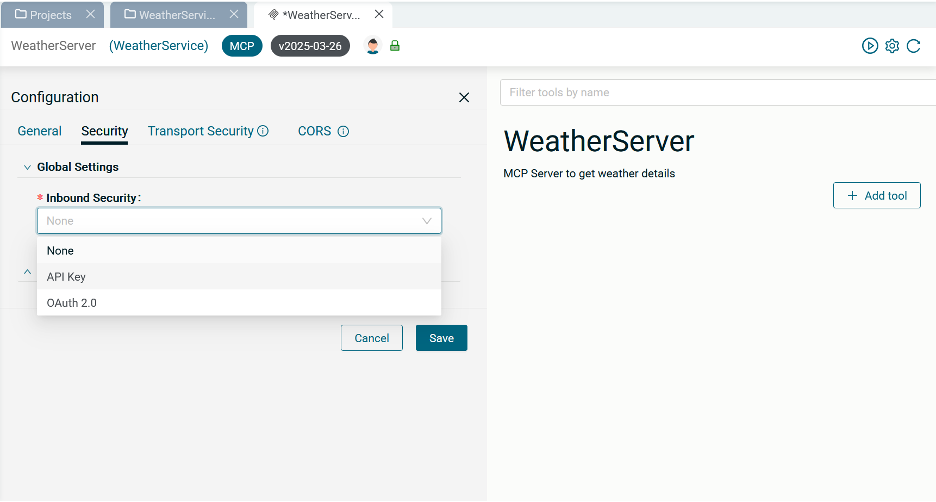Switch to the Transport Security tab
This screenshot has height=502, width=936.
200,131
